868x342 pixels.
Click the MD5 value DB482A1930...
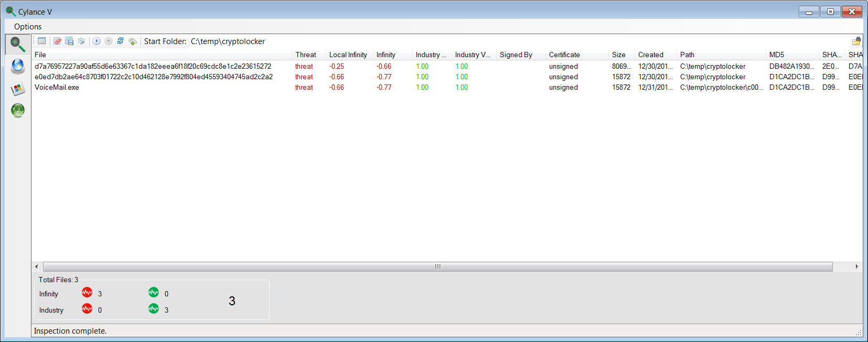pos(792,66)
